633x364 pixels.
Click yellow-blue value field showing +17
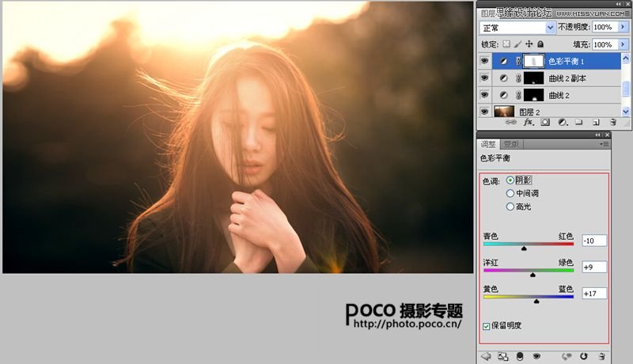(594, 294)
